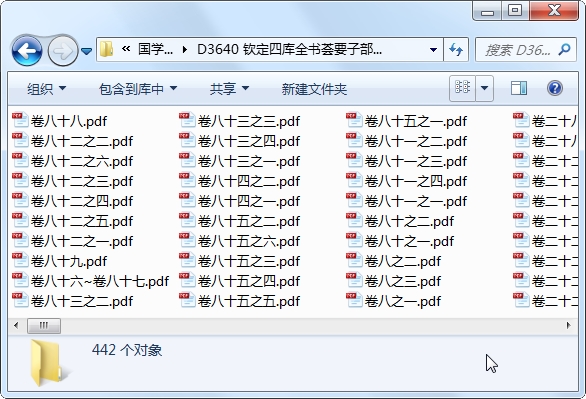Expand the address bar history dropdown arrow
Screen dimensions: 586x399
coord(434,49)
